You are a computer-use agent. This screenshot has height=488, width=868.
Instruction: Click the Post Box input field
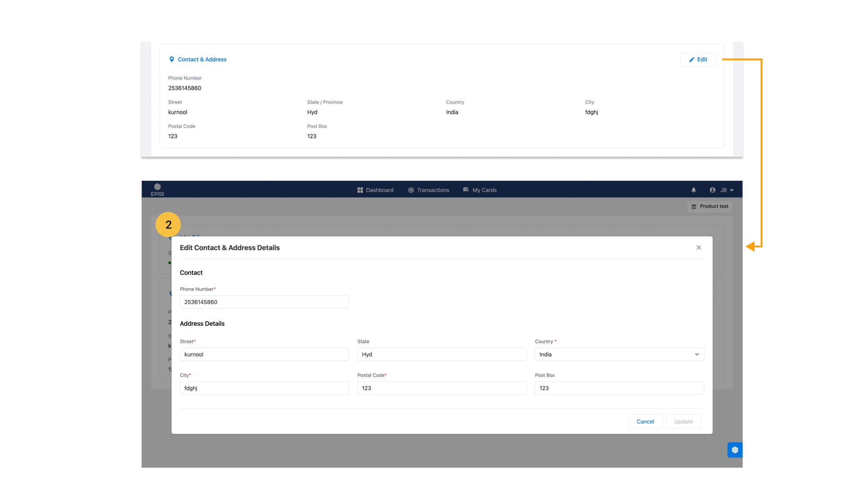(619, 388)
